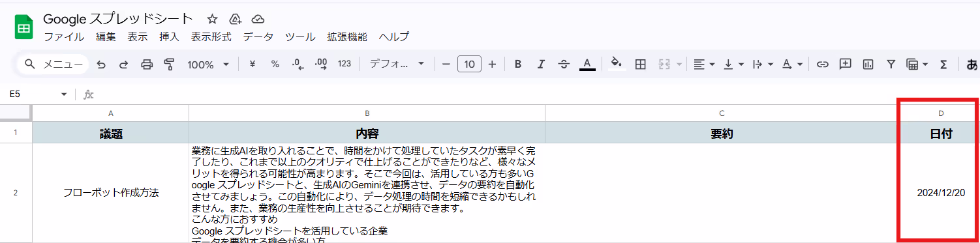Select column A header
Viewport: 980px width, 243px height.
point(110,113)
